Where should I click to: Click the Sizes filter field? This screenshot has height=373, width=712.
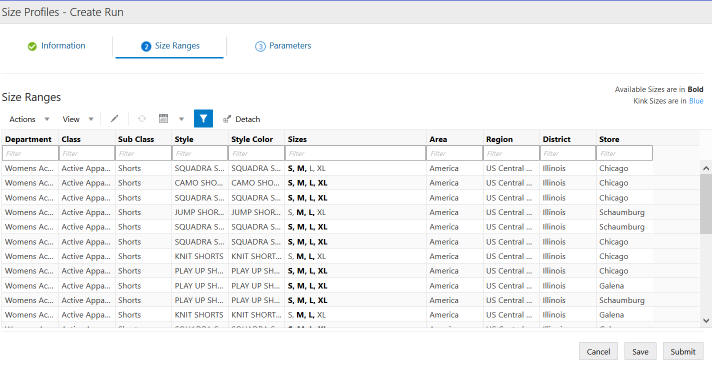pyautogui.click(x=356, y=154)
